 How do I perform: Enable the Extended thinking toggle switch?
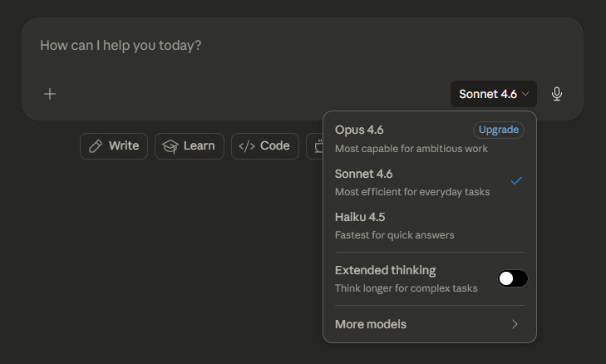click(512, 278)
